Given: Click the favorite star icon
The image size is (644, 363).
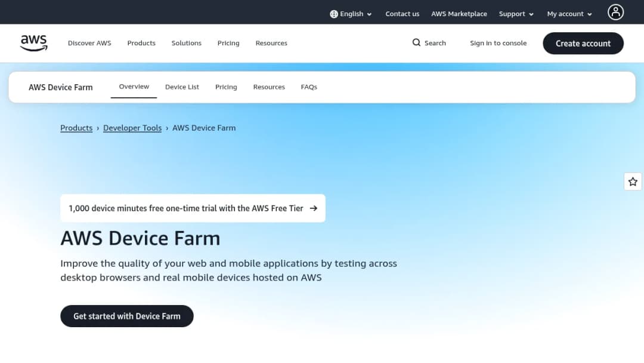Looking at the screenshot, I should 633,181.
